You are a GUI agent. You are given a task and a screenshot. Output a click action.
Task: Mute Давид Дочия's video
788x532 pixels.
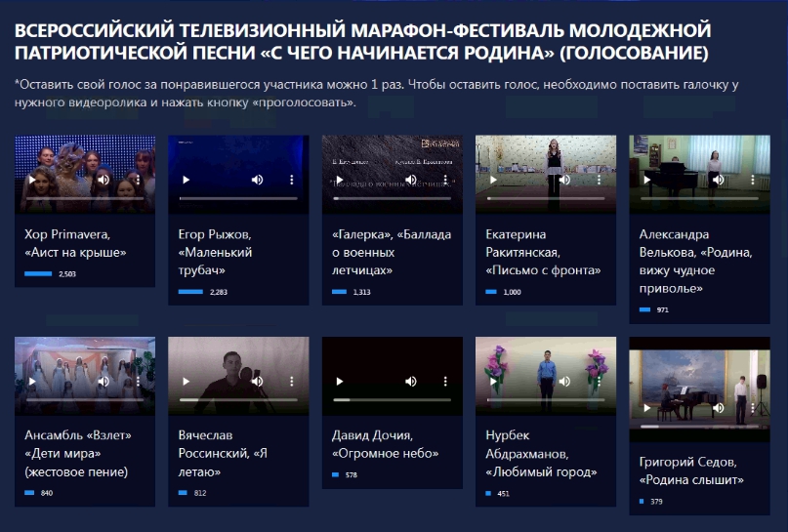click(411, 382)
